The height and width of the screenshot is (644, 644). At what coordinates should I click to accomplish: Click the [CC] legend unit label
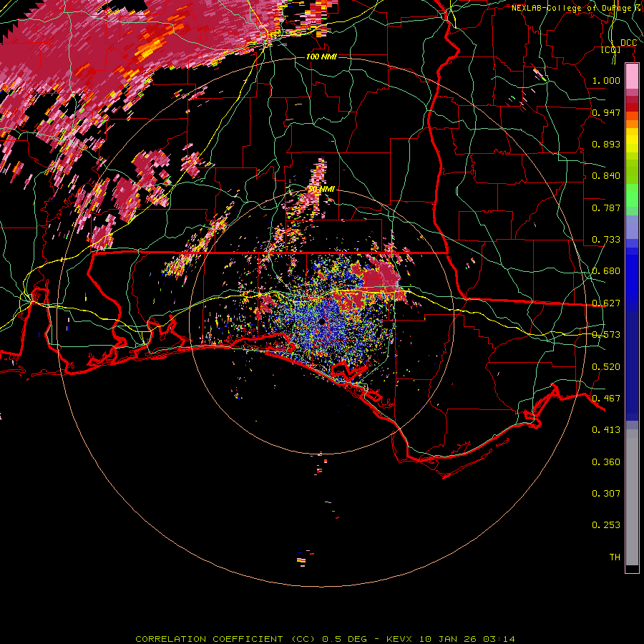click(610, 49)
